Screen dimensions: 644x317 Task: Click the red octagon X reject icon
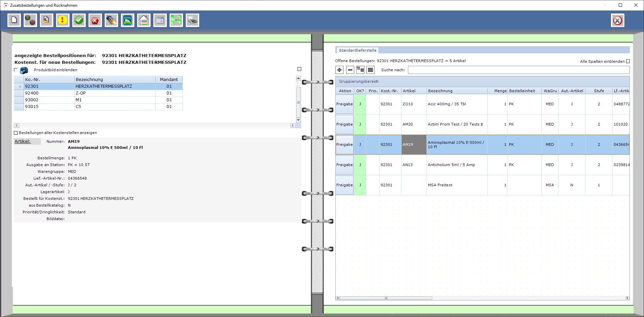pos(95,20)
